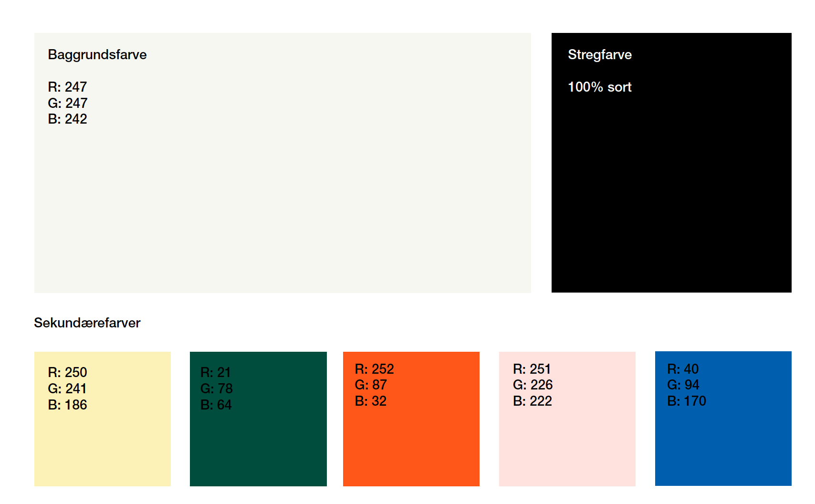The height and width of the screenshot is (504, 815).
Task: Click the "Baggrundsfarve" heading text
Action: [97, 55]
